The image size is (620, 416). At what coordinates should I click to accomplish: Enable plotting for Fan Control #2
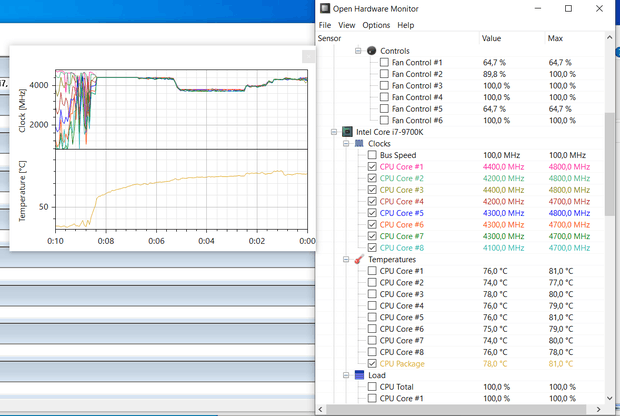point(385,74)
